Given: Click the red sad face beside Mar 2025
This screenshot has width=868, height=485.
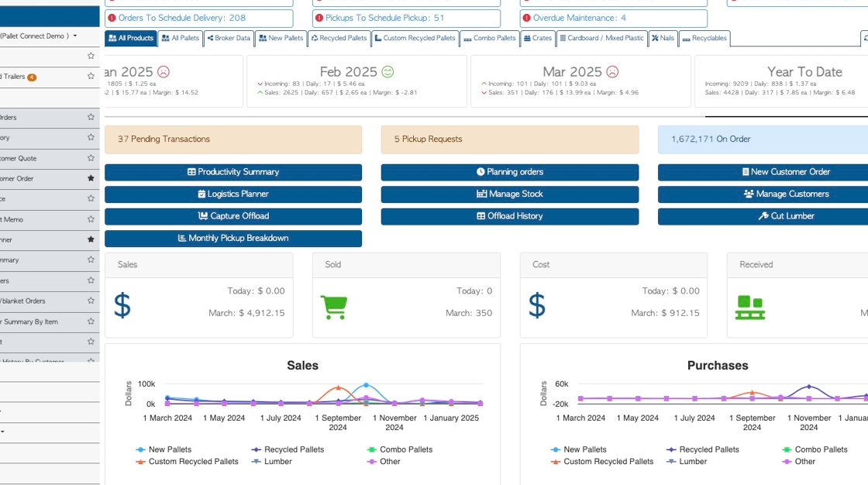Looking at the screenshot, I should [x=612, y=72].
